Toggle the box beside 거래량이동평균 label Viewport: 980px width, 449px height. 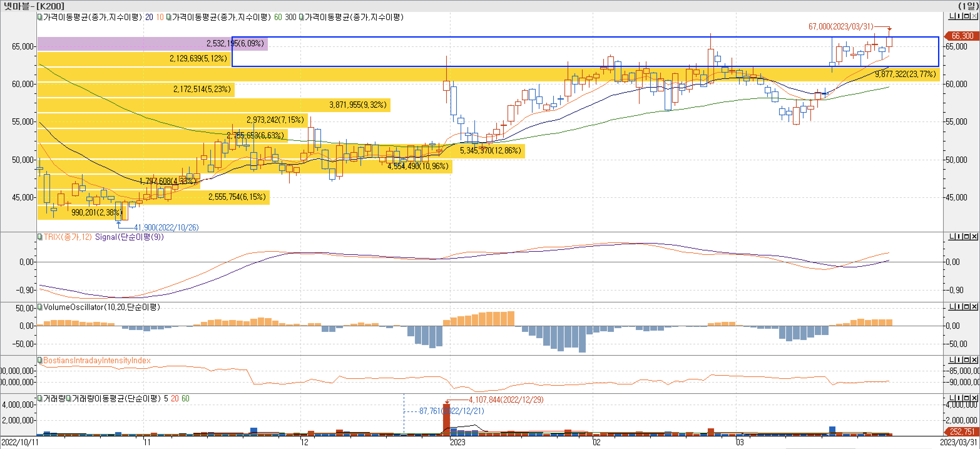point(69,398)
